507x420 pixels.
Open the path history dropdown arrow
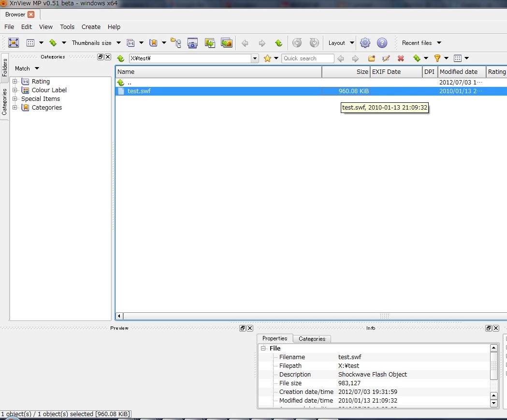click(255, 58)
